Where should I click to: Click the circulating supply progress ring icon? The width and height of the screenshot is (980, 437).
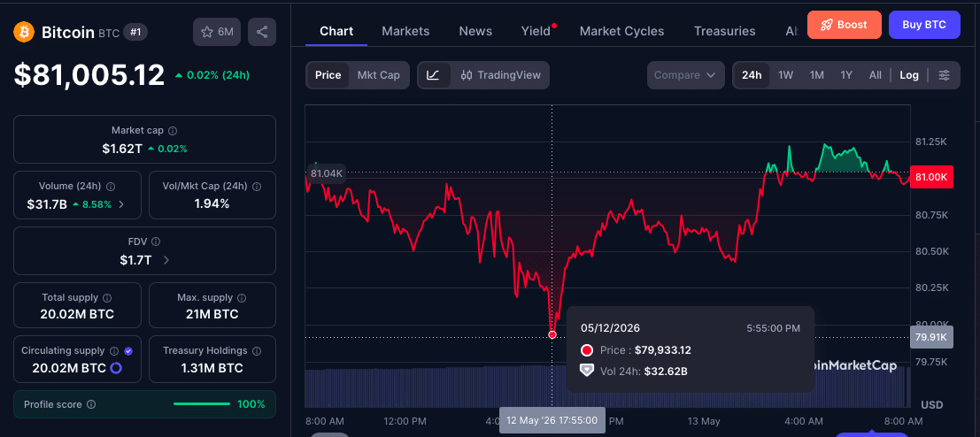pyautogui.click(x=116, y=368)
